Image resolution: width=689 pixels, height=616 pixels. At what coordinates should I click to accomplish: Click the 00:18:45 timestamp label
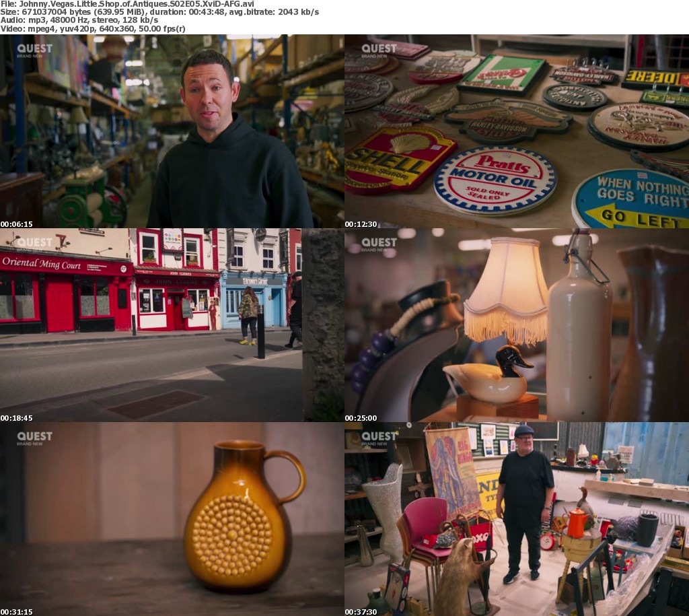[16, 417]
